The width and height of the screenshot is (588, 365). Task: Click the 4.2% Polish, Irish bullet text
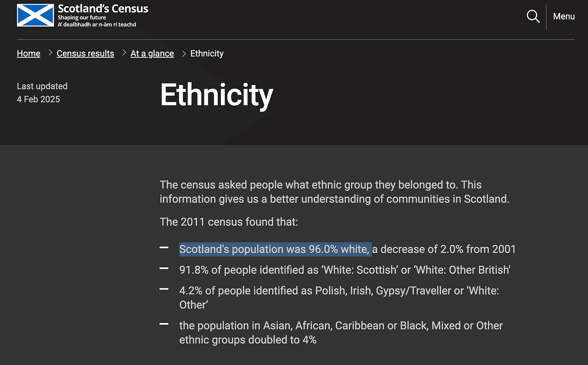tap(339, 298)
